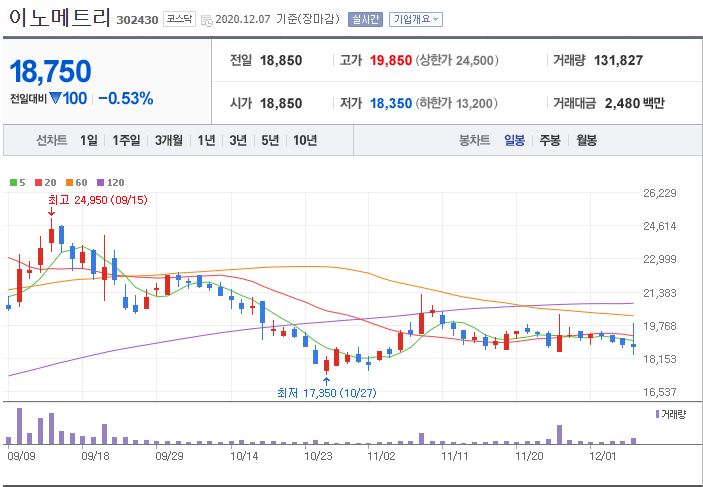Click the 09/18 date axis label
This screenshot has width=703, height=487.
[95, 456]
